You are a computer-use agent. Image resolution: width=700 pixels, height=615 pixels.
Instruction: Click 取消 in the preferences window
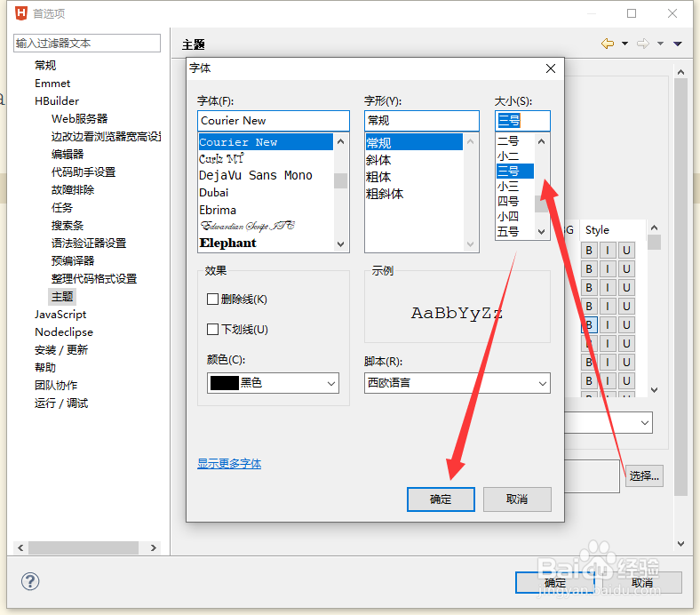pos(642,582)
